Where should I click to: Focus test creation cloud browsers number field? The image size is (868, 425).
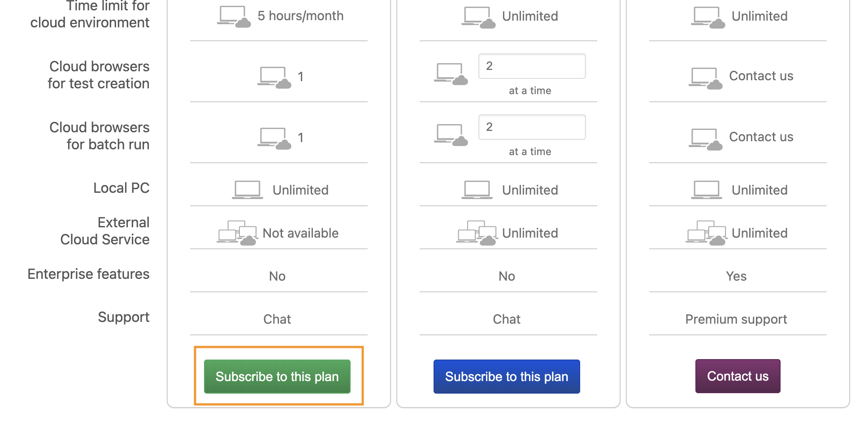tap(532, 66)
